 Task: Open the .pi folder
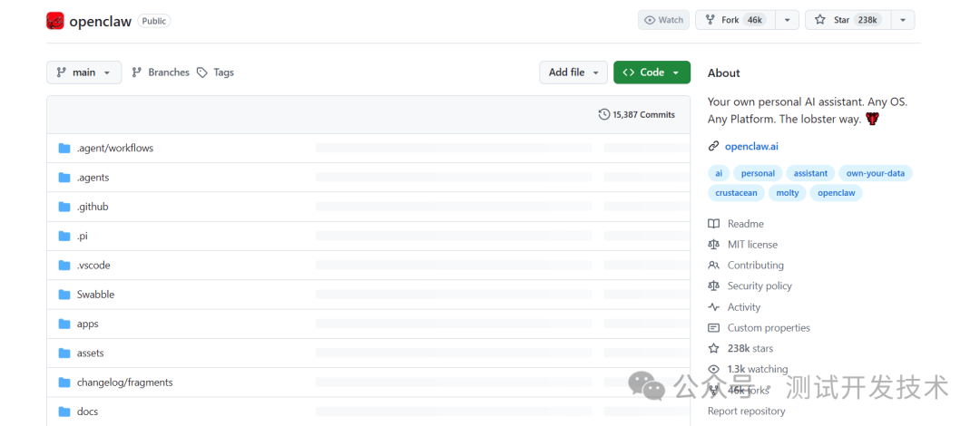tap(83, 236)
